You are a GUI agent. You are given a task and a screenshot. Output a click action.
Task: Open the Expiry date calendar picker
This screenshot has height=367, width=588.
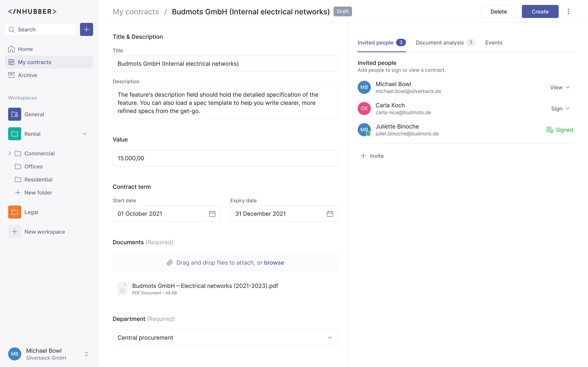pos(330,214)
